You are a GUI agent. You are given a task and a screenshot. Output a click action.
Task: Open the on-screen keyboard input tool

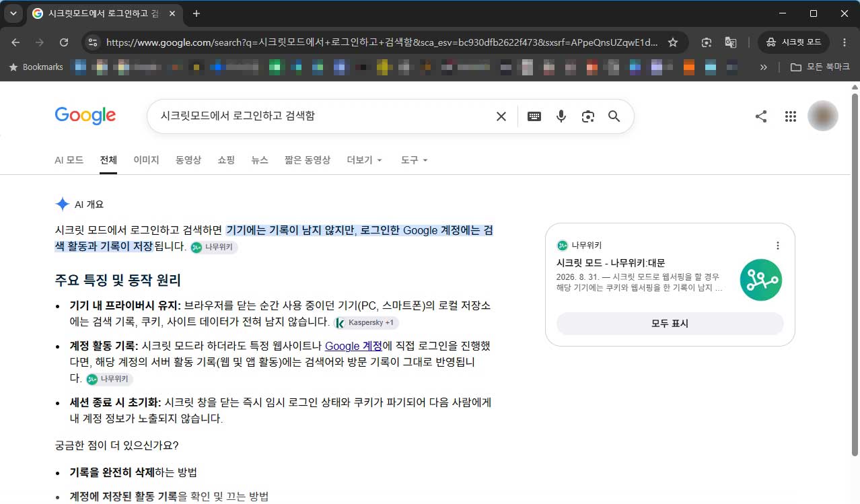click(534, 116)
